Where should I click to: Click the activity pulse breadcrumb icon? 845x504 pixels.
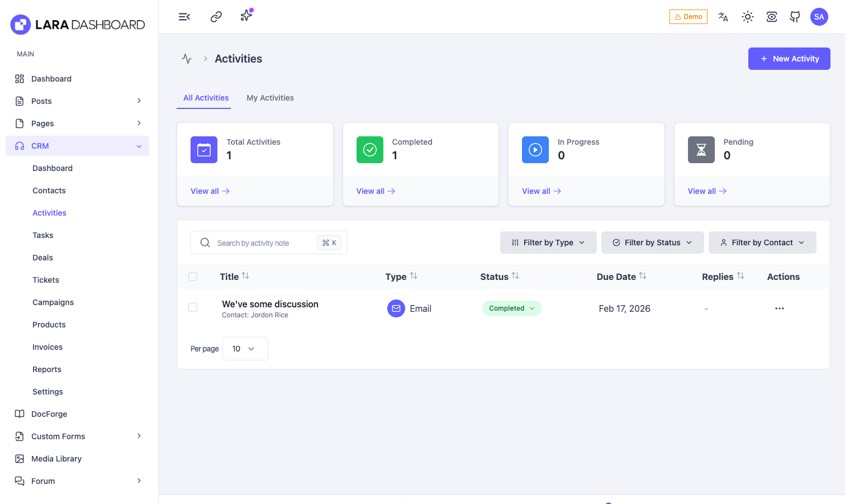[x=187, y=59]
